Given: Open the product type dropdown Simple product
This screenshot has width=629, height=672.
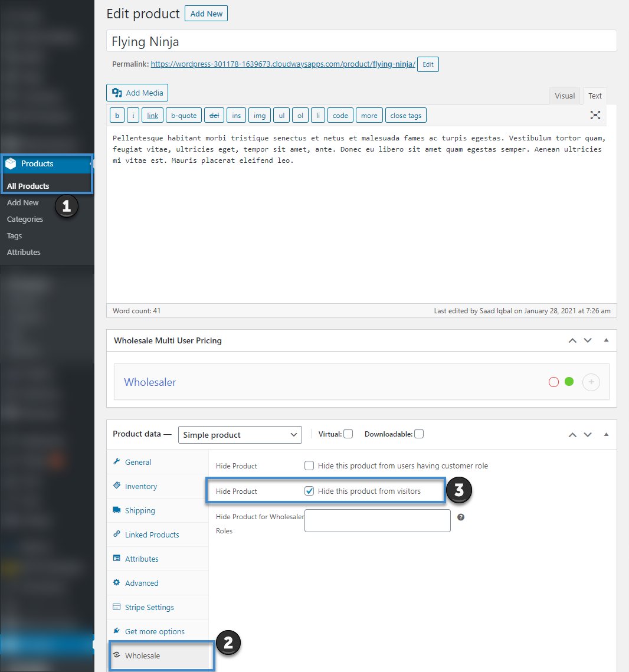Looking at the screenshot, I should pyautogui.click(x=240, y=435).
